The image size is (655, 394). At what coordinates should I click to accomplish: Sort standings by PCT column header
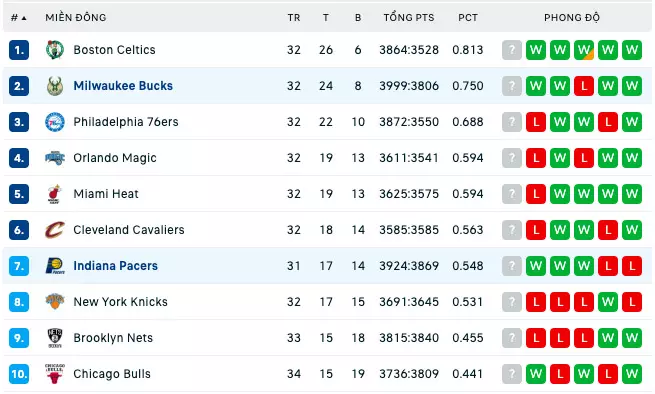click(x=467, y=18)
